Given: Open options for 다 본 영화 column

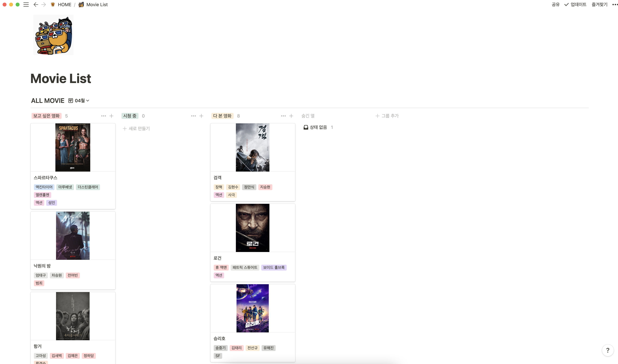Looking at the screenshot, I should (283, 116).
